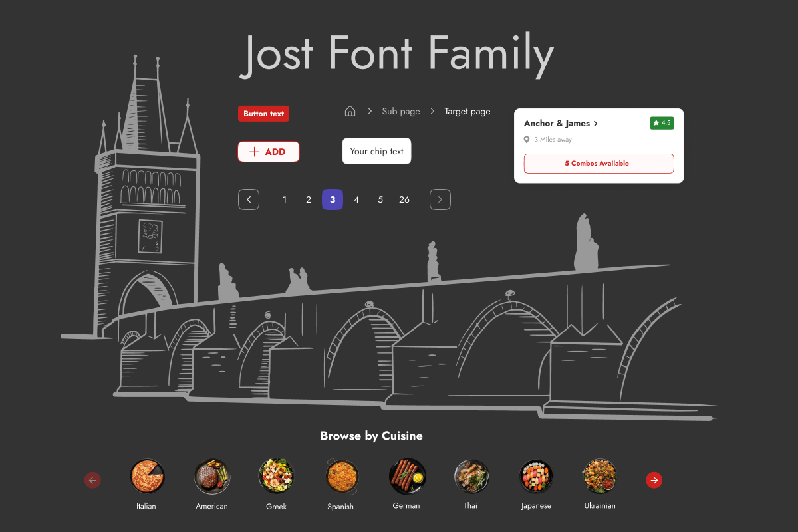Select pagination page 1
Viewport: 798px width, 532px height.
coord(285,199)
